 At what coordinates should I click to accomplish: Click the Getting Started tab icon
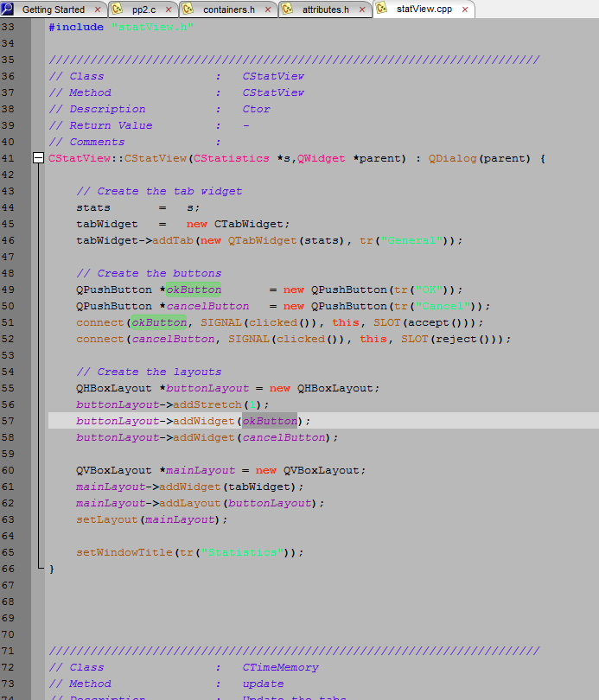coord(8,10)
